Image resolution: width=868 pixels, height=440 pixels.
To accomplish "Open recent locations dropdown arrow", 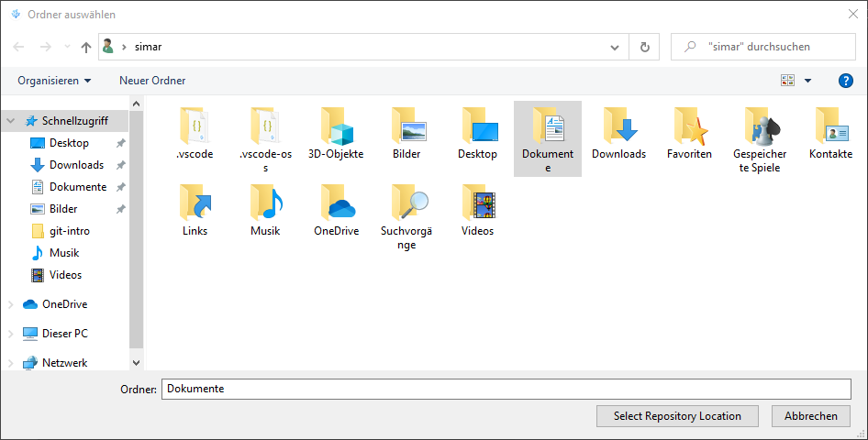I will tap(67, 47).
